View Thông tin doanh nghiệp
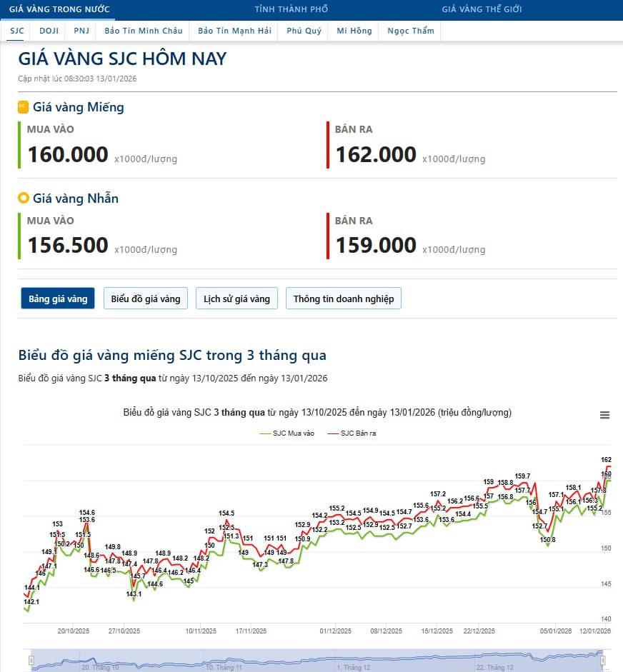623x672 pixels. (343, 299)
